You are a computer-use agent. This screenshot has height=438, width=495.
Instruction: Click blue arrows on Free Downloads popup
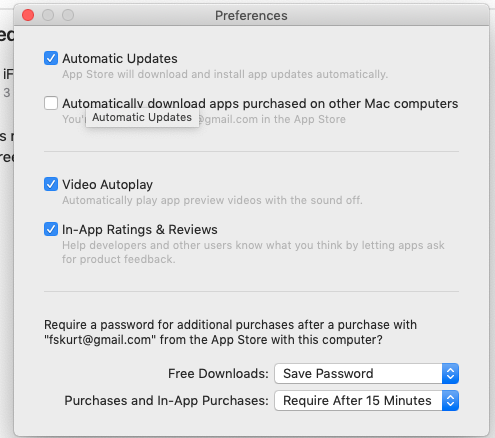(450, 373)
